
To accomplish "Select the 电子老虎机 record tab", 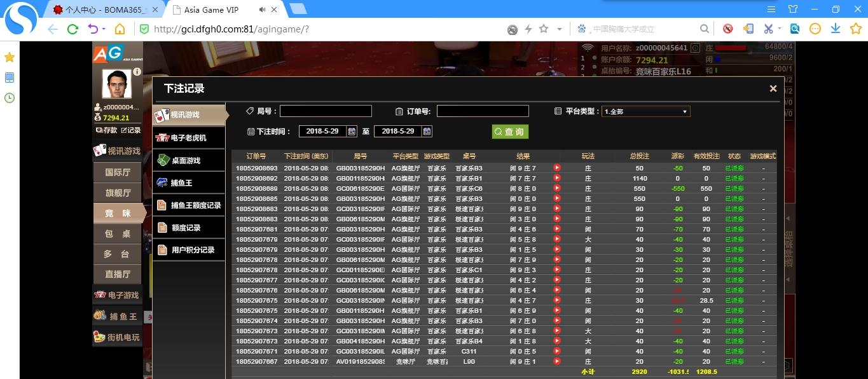I will 189,137.
